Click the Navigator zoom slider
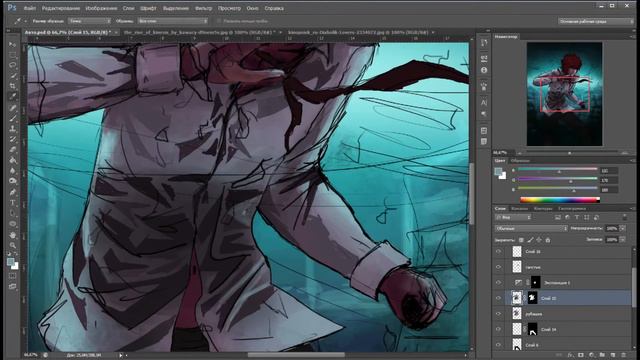This screenshot has width=640, height=360. point(570,153)
